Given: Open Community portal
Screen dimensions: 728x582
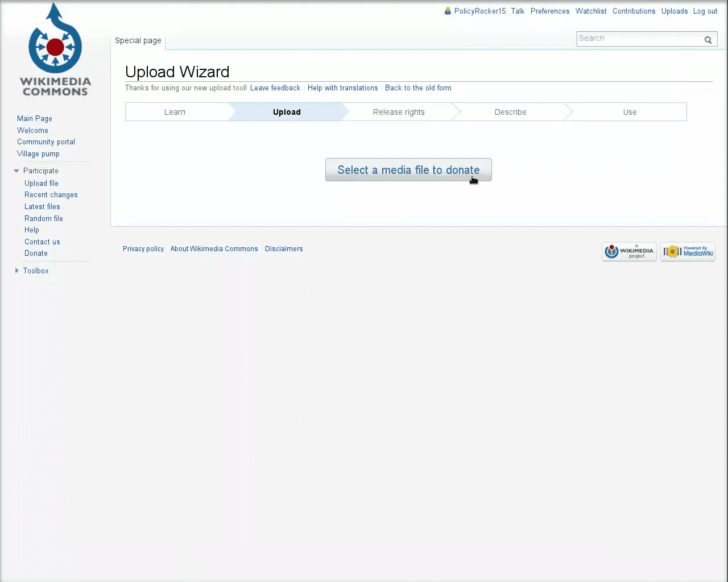Looking at the screenshot, I should [x=46, y=142].
